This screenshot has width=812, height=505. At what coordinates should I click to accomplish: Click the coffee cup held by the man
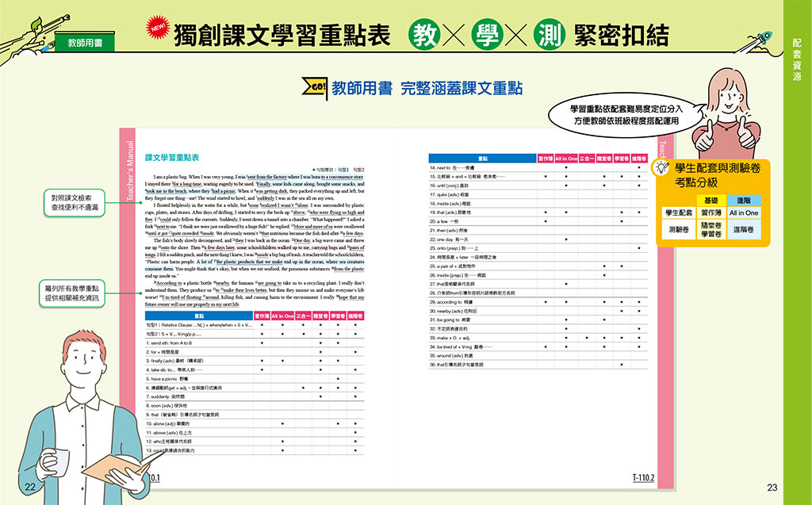click(x=55, y=462)
